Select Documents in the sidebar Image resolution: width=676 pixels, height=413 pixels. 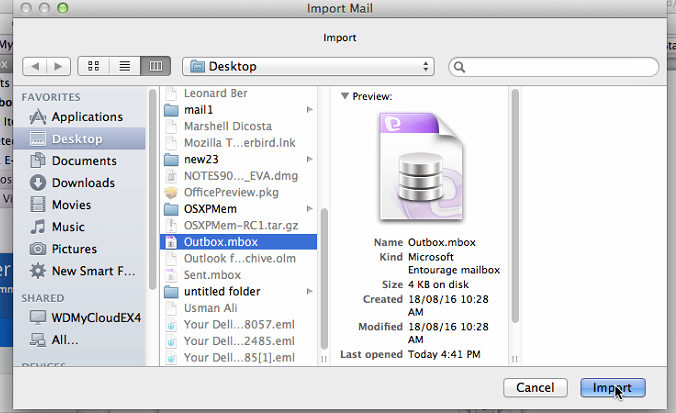click(x=84, y=161)
